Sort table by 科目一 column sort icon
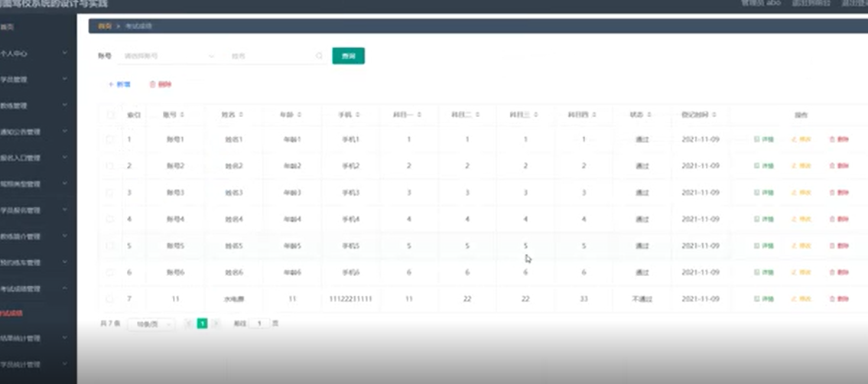This screenshot has width=868, height=384. (419, 115)
